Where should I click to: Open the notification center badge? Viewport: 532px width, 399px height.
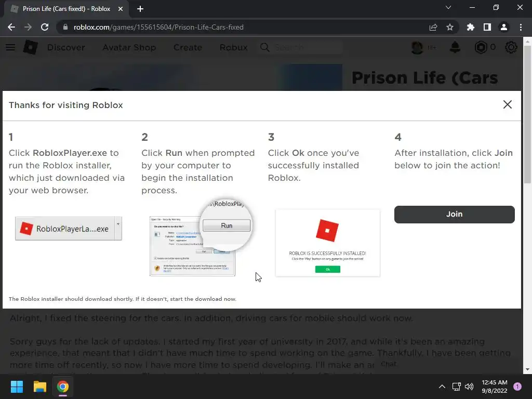point(517,387)
